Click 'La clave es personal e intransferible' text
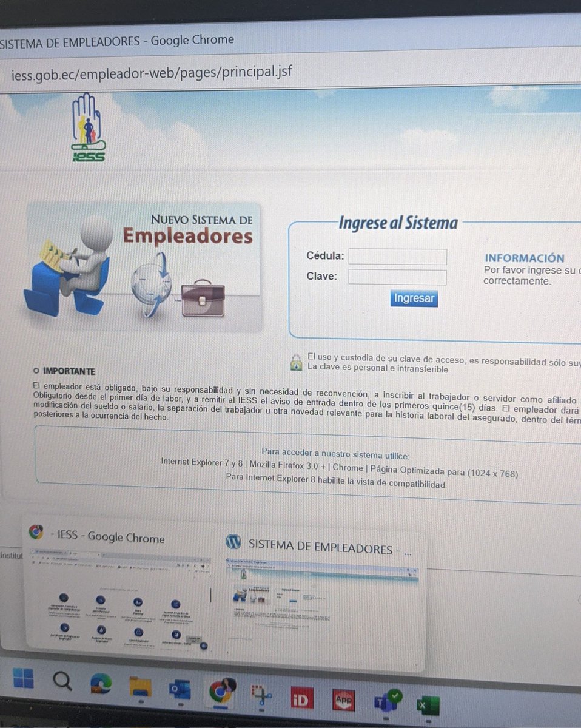The height and width of the screenshot is (728, 581). (x=378, y=368)
